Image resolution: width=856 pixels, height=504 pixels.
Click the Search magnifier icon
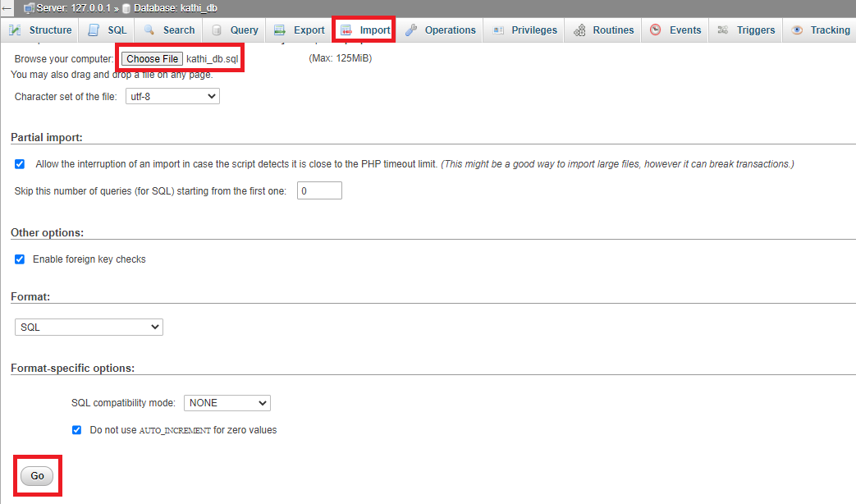click(149, 30)
